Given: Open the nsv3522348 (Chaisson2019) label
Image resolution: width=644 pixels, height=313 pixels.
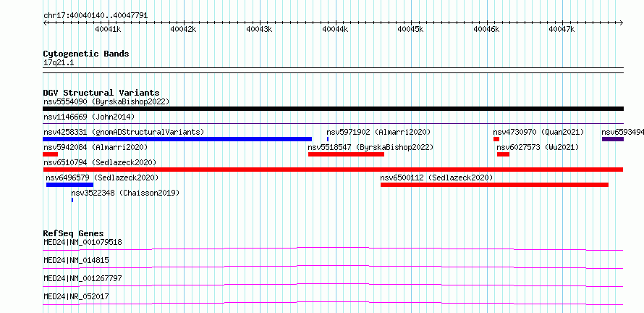Looking at the screenshot, I should click(125, 193).
